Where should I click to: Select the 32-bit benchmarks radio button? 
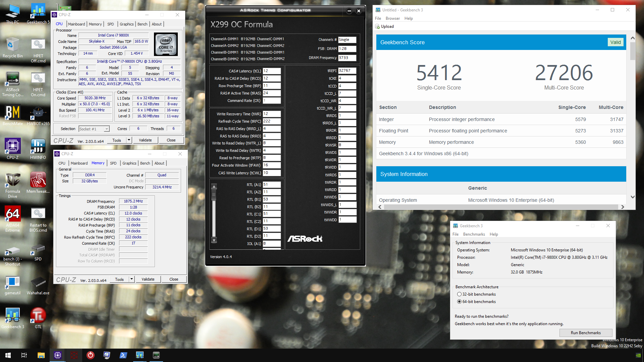(x=459, y=294)
